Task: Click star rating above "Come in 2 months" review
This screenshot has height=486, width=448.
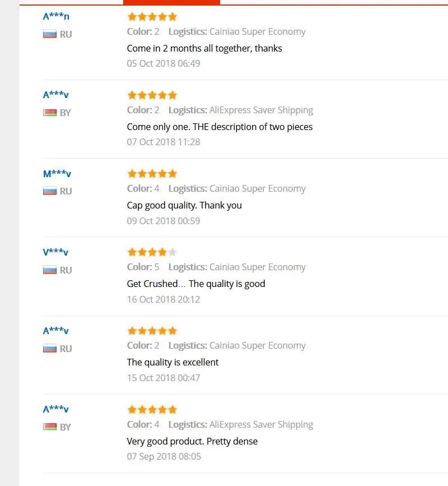Action: click(152, 17)
